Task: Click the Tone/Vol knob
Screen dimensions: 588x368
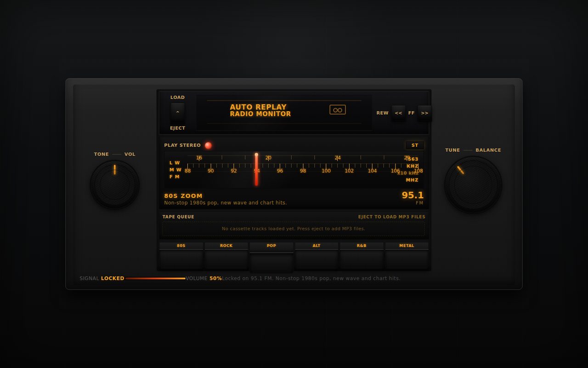Action: click(x=115, y=185)
